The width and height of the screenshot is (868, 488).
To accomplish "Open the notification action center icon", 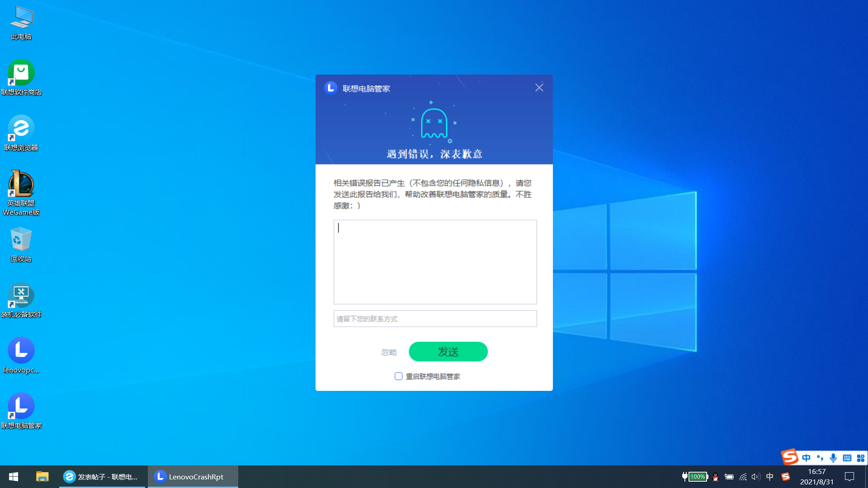I will 849,477.
